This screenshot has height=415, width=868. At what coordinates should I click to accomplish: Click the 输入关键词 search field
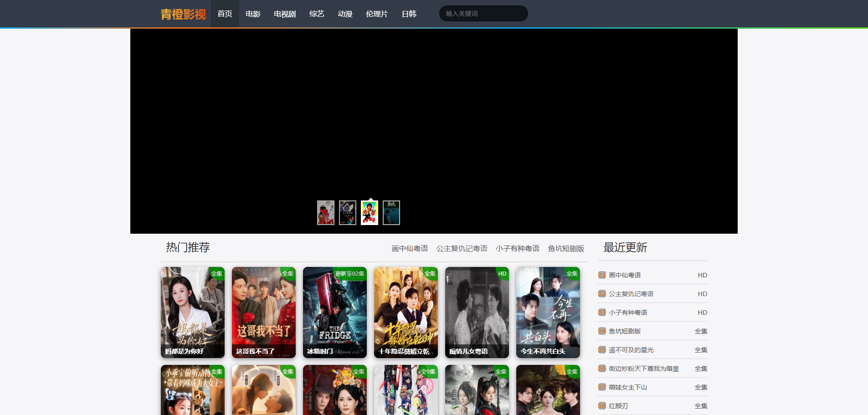click(483, 14)
